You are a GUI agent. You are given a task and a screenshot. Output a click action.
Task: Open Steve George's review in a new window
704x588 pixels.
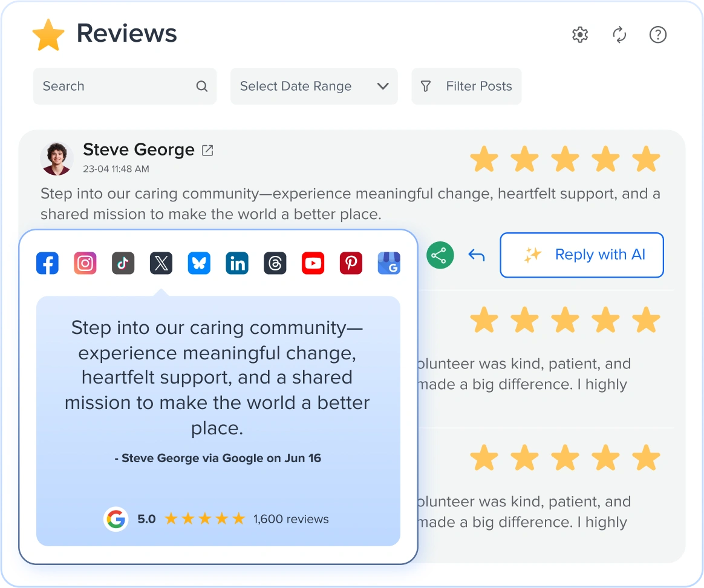pyautogui.click(x=207, y=149)
